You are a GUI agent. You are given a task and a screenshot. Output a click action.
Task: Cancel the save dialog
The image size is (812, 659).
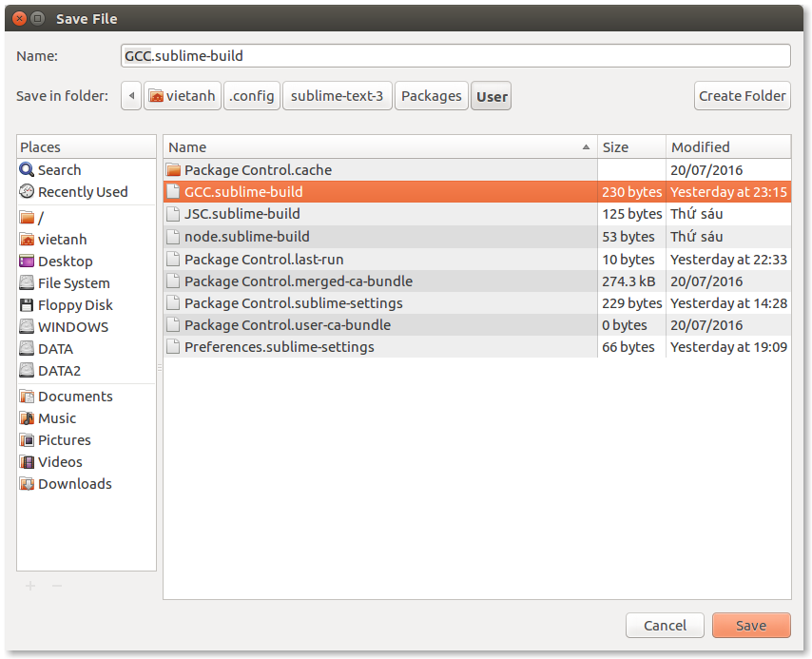tap(664, 625)
